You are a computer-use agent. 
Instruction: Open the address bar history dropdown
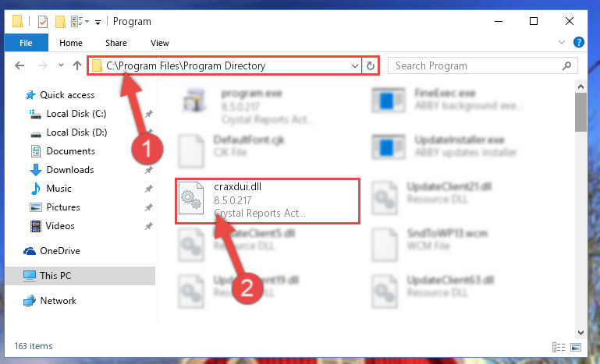pos(354,65)
